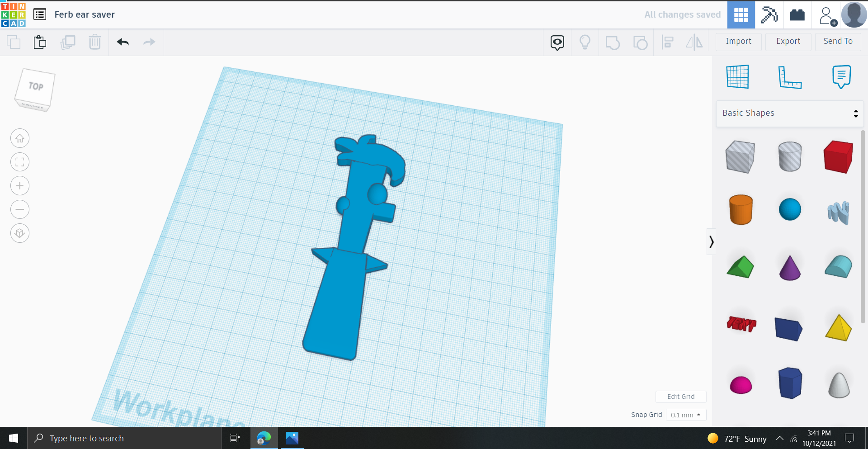The image size is (868, 449).
Task: Open the Basic Shapes dropdown
Action: (x=789, y=113)
